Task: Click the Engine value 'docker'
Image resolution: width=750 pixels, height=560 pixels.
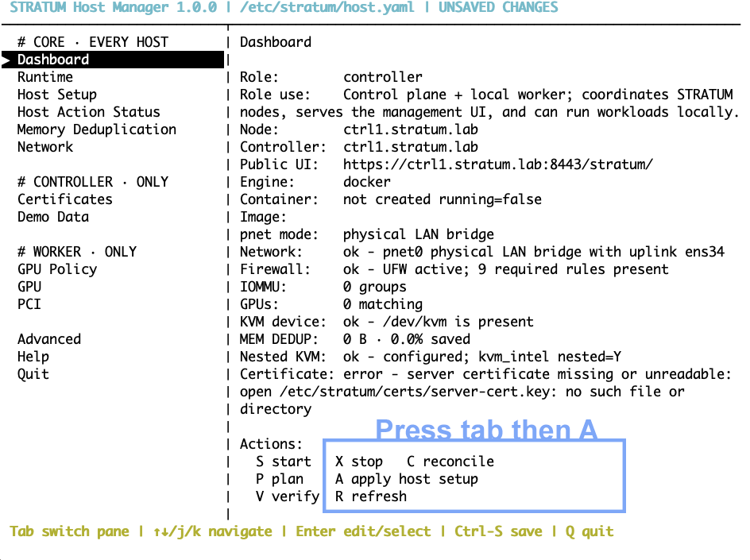Action: [x=367, y=182]
